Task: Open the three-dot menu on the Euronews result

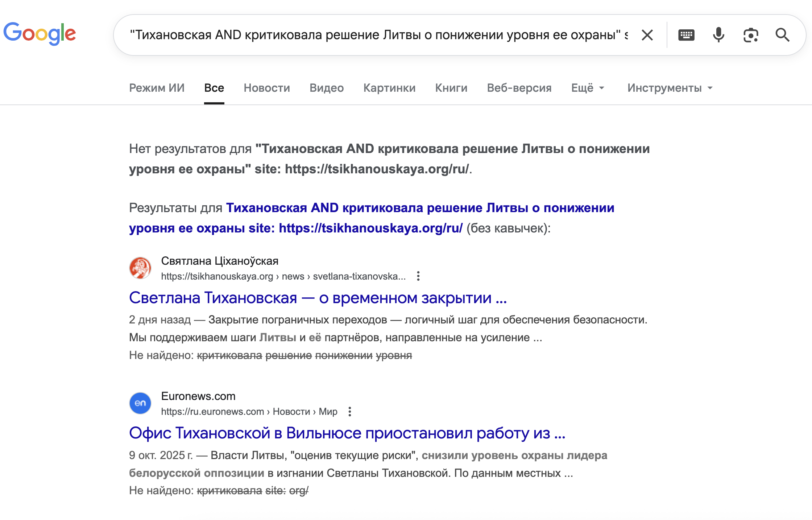Action: point(350,412)
